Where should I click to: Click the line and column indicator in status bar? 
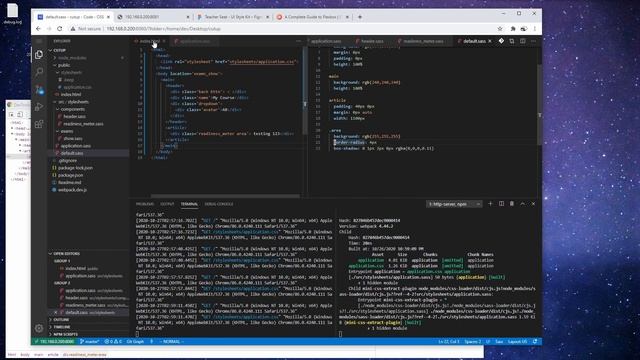449,341
